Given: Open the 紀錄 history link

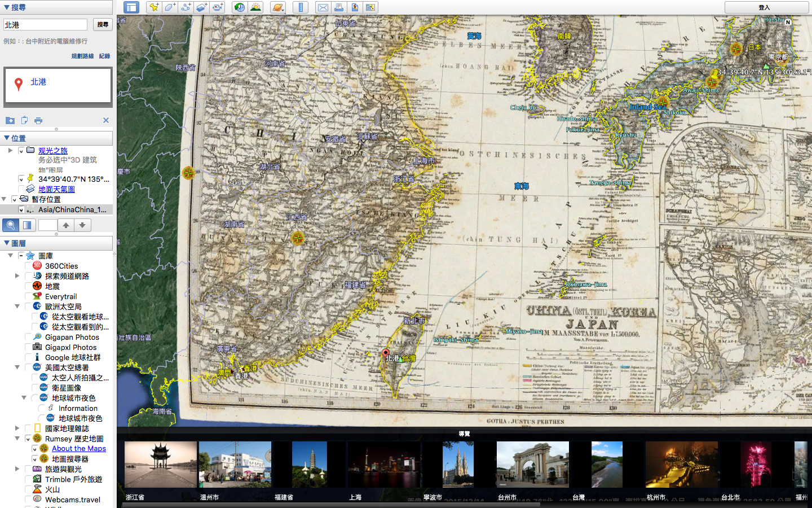Looking at the screenshot, I should pos(105,56).
